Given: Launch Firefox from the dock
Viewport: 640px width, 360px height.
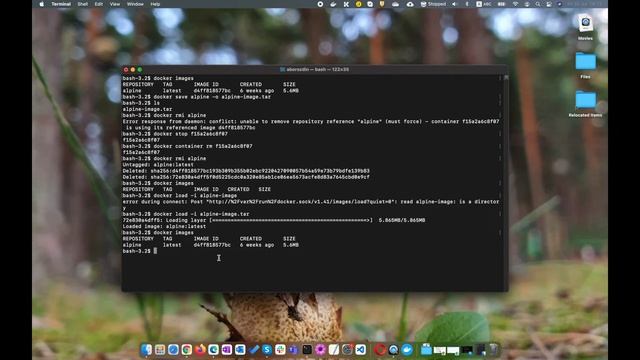Looking at the screenshot, I should 200,349.
